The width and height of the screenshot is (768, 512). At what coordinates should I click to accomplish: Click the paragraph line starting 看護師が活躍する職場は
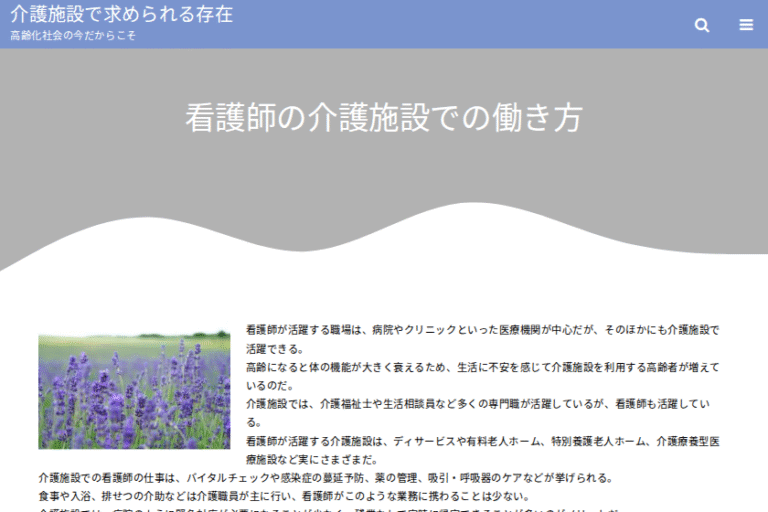click(482, 329)
